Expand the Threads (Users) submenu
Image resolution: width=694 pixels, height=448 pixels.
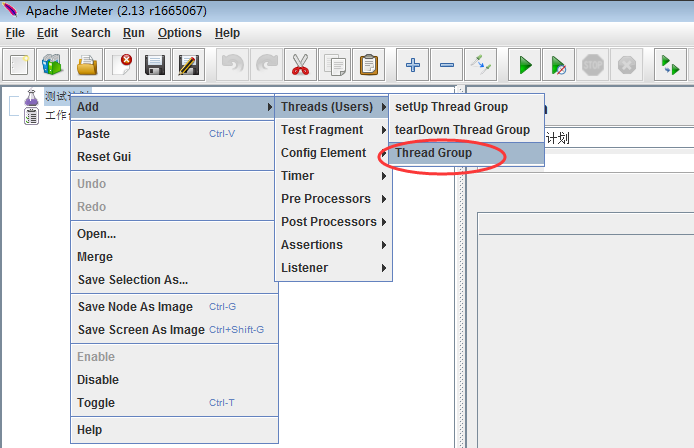333,107
